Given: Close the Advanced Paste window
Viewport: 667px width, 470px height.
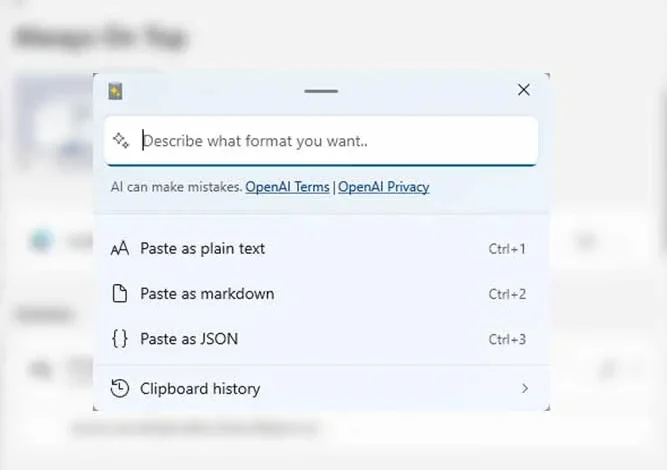Looking at the screenshot, I should 524,90.
